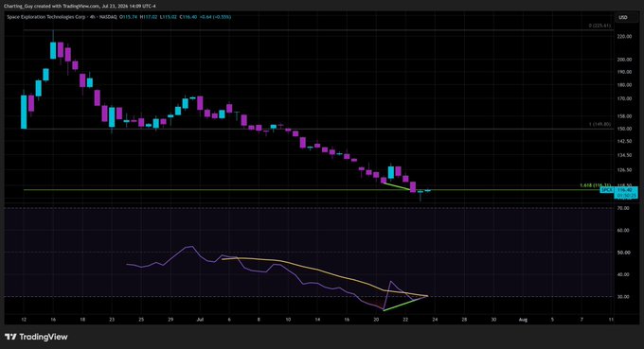Click the 150.00 price axis label
The image size is (644, 349).
624,129
